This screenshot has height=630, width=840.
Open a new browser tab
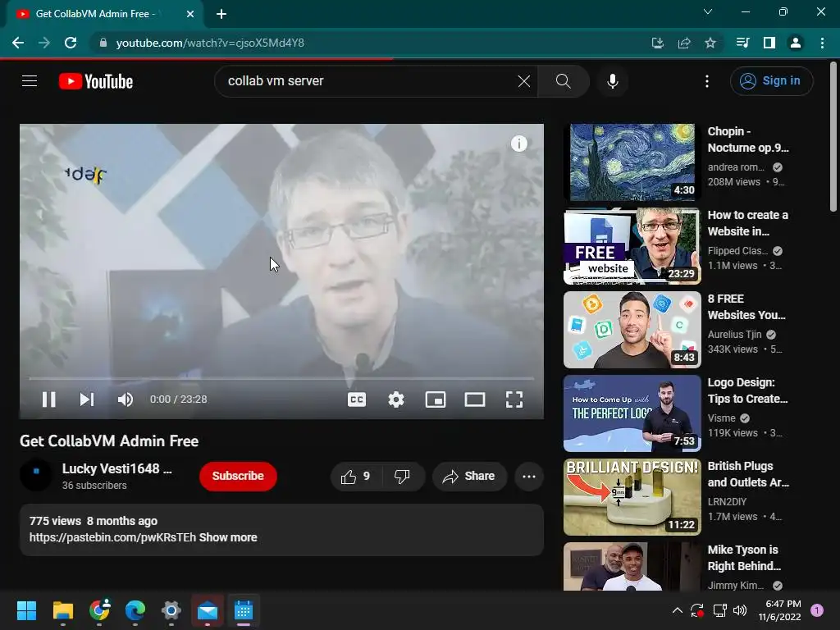pos(221,14)
